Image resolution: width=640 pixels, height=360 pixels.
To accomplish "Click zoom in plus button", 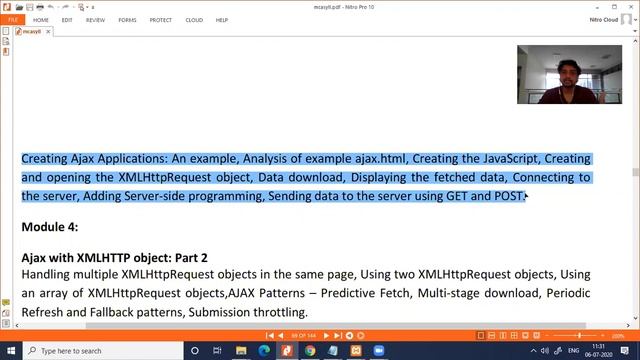I will 603,336.
